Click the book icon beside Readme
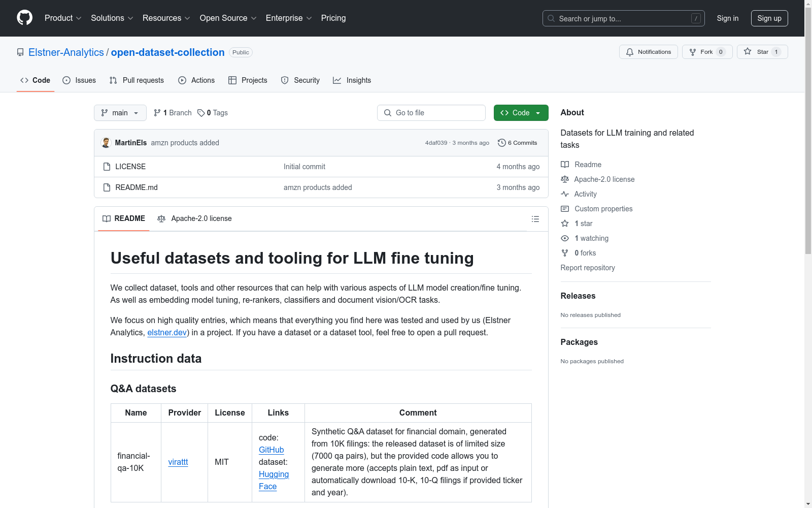This screenshot has height=508, width=812. 565,165
